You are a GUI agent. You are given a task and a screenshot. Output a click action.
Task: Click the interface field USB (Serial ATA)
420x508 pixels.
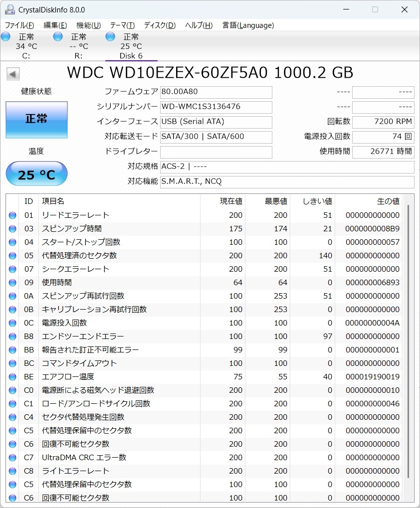216,122
